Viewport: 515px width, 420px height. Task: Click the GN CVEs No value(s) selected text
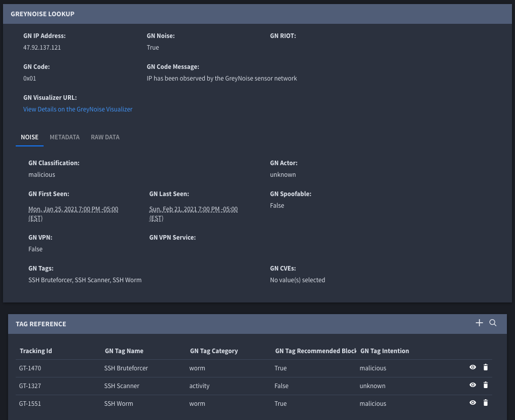coord(298,280)
